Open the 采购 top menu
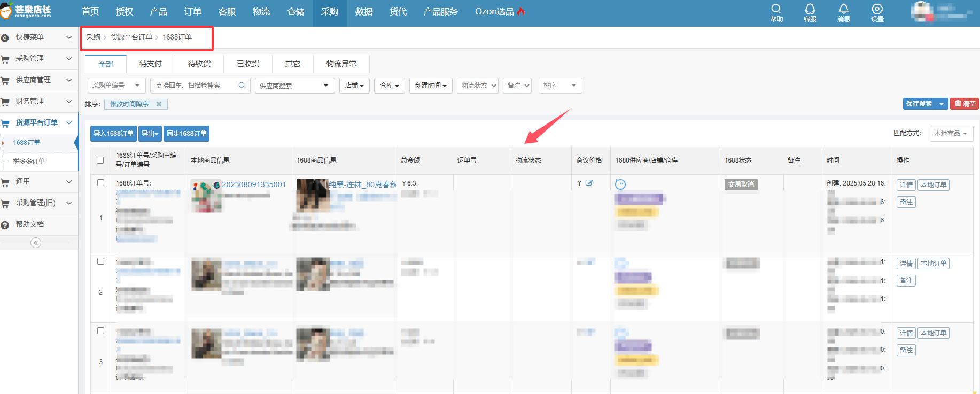980x394 pixels. (x=330, y=12)
